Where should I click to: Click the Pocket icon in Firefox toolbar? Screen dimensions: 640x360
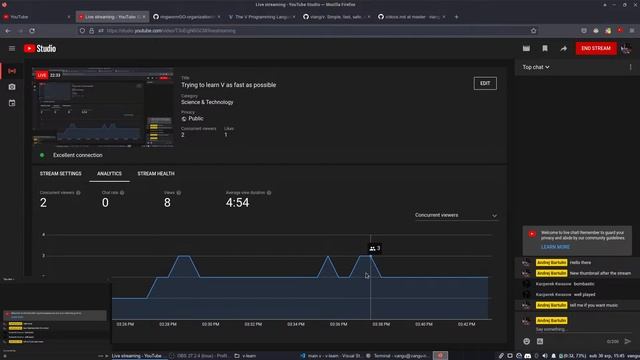pos(584,31)
